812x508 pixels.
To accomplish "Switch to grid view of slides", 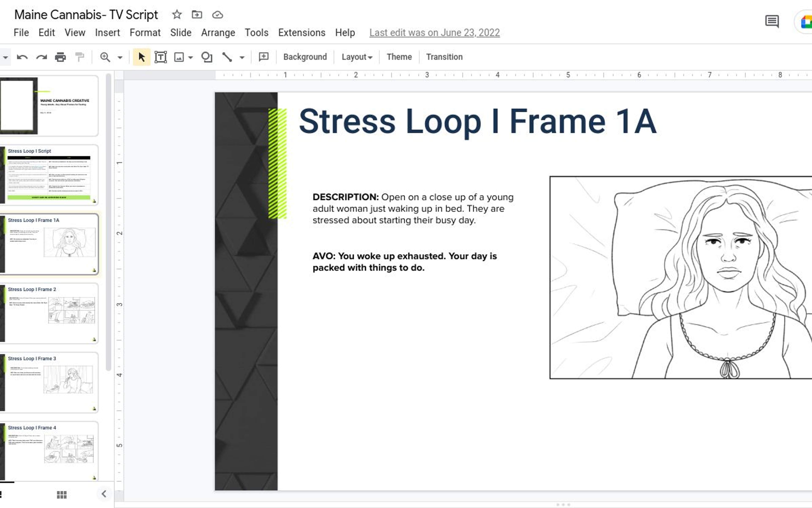I will point(62,494).
